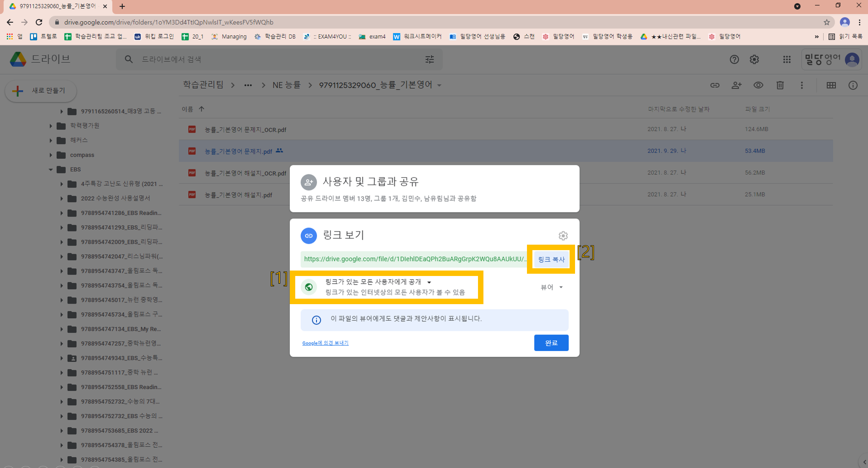Open 9791165260514_매3영 고등 folder
The width and height of the screenshot is (868, 468).
click(x=121, y=111)
